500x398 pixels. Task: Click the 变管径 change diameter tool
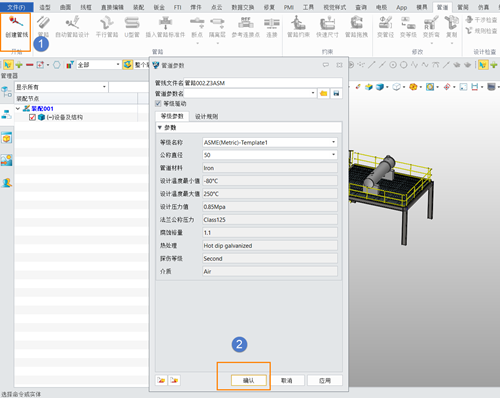pos(385,27)
